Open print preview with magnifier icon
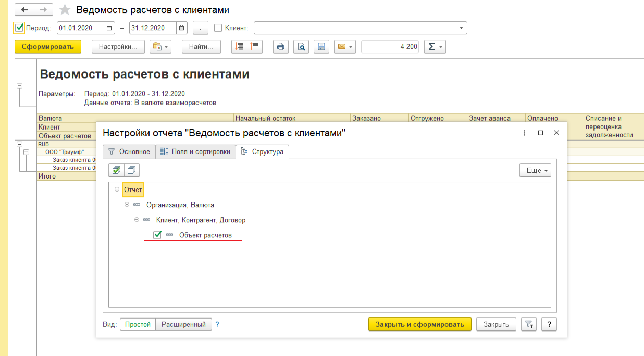The image size is (644, 356). click(301, 47)
